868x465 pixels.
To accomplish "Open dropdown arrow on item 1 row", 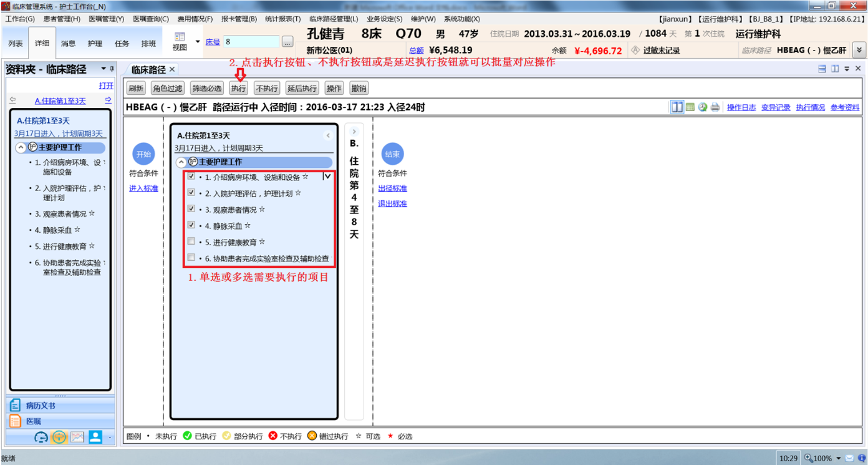I will click(x=327, y=177).
